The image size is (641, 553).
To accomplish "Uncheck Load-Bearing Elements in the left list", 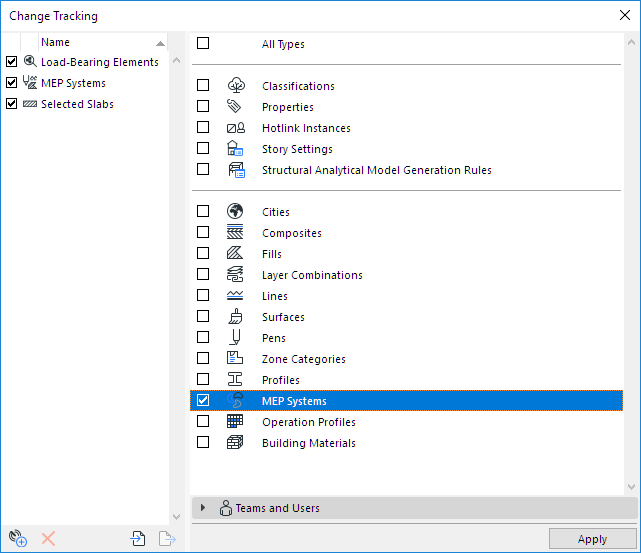I will click(11, 62).
